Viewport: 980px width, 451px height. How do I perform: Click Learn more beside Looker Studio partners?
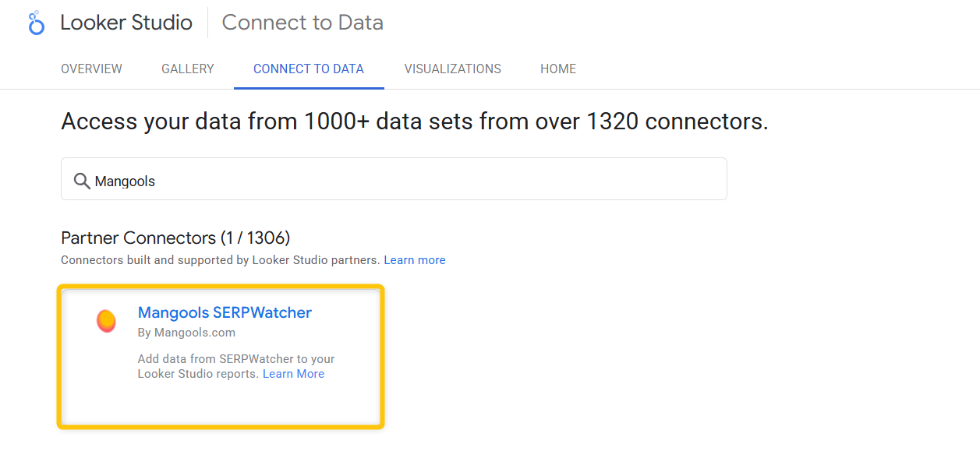(x=415, y=260)
